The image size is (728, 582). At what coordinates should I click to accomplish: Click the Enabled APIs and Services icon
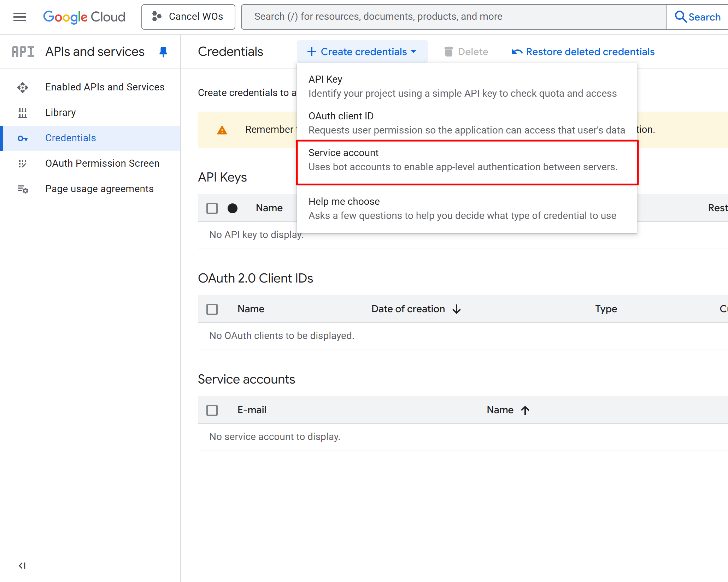coord(23,87)
